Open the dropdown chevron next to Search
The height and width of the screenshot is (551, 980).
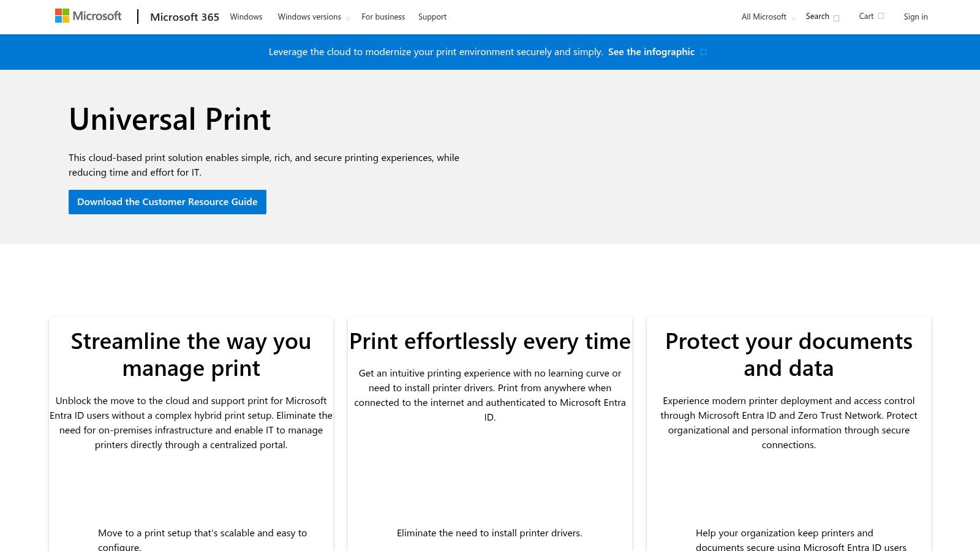tap(836, 18)
